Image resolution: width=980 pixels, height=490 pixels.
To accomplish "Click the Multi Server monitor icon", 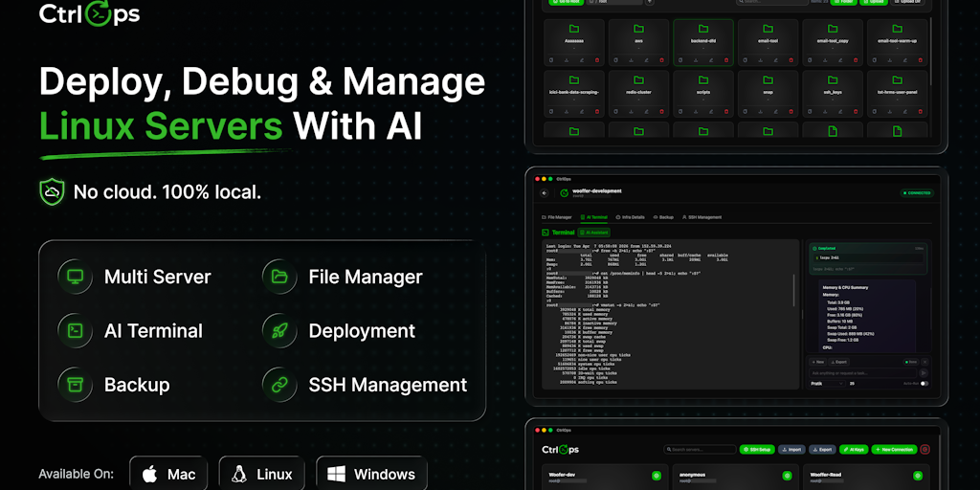I will pos(75,277).
